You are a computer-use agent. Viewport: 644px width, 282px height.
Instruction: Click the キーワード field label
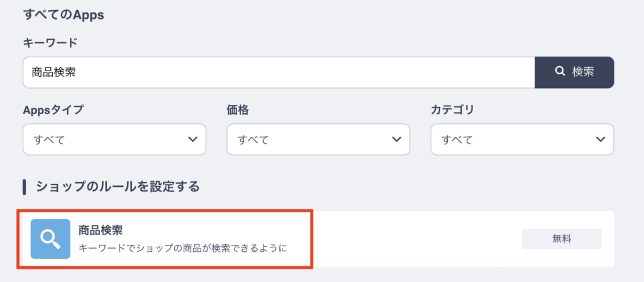tap(50, 42)
